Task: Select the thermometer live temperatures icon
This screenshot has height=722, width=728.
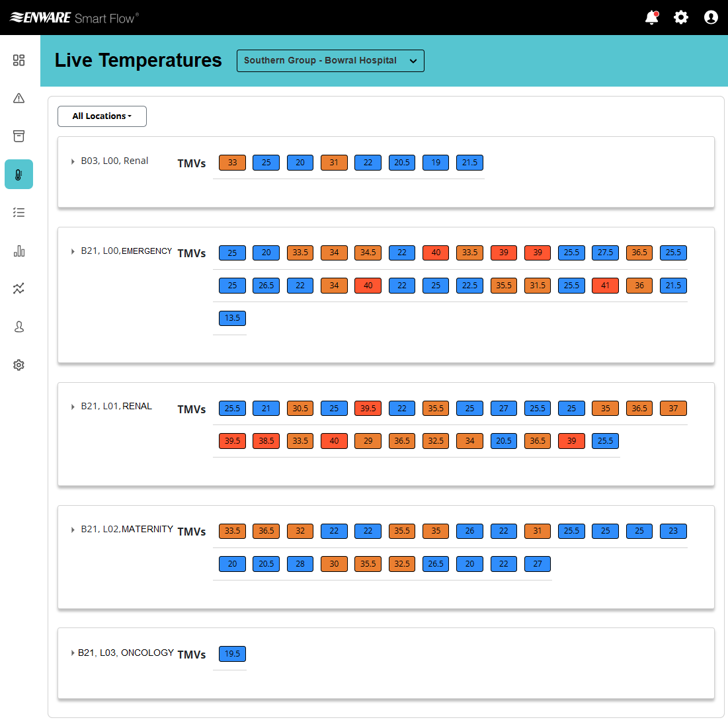Action: point(19,175)
